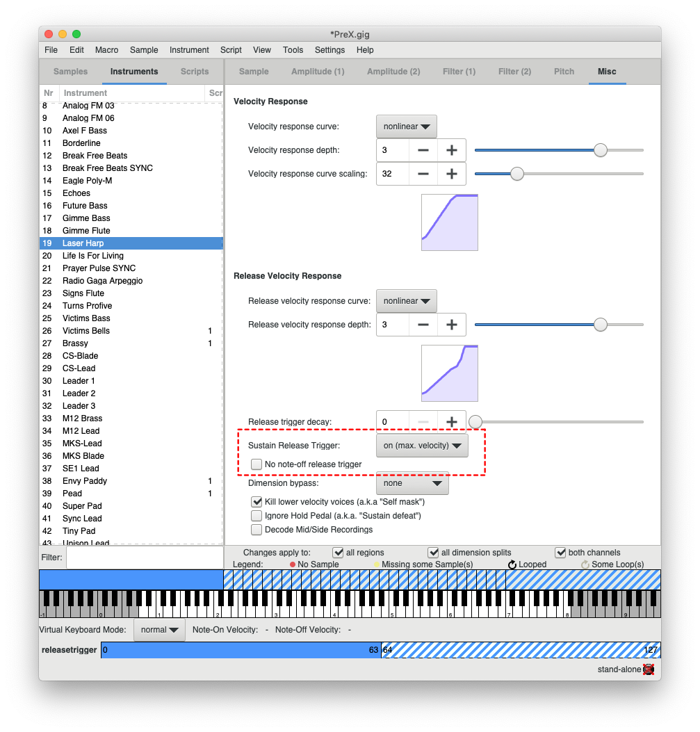Open the Instrument menu
The height and width of the screenshot is (732, 700).
pyautogui.click(x=189, y=50)
